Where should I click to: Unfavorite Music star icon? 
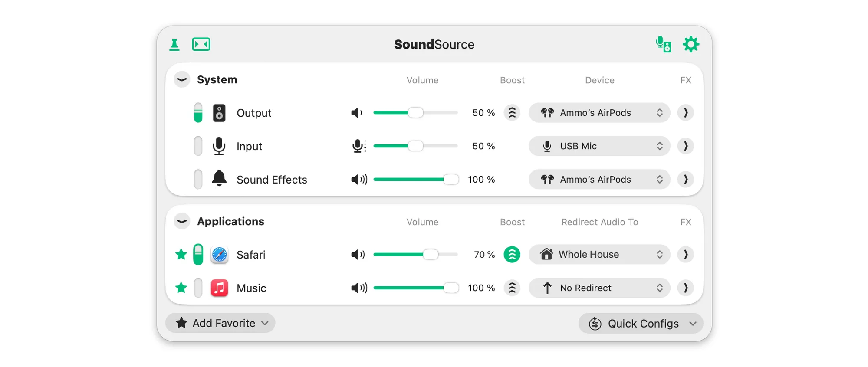click(x=181, y=288)
